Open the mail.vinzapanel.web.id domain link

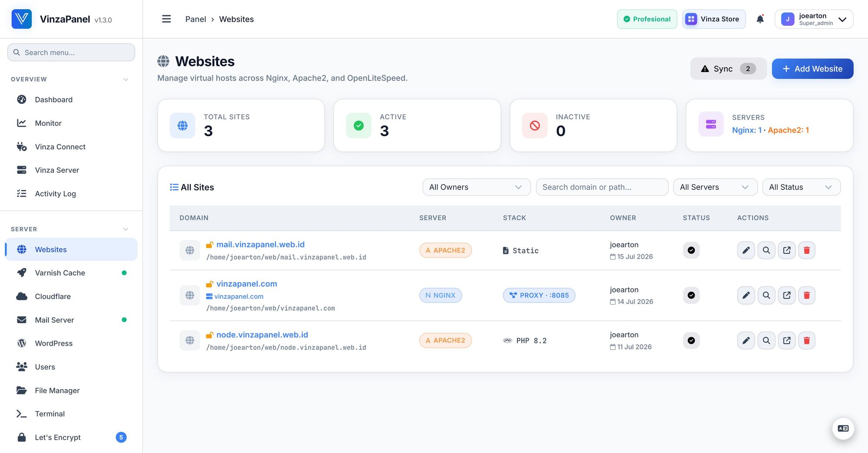coord(260,245)
